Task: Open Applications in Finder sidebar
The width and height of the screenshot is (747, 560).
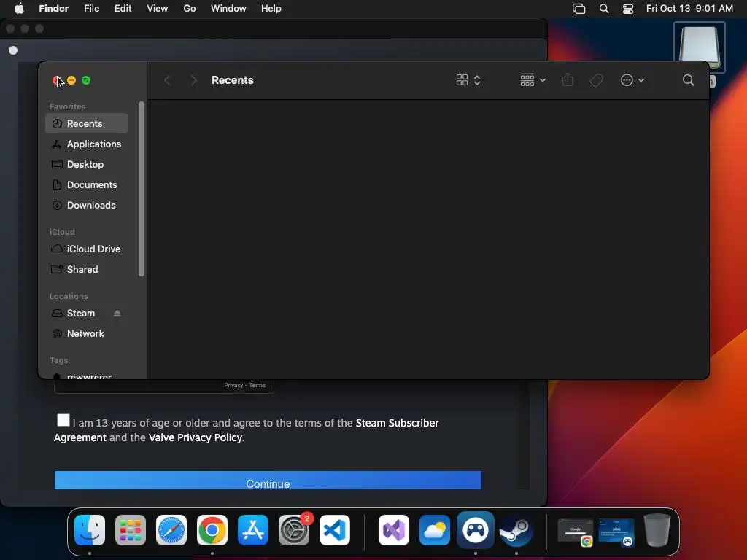Action: (x=87, y=144)
